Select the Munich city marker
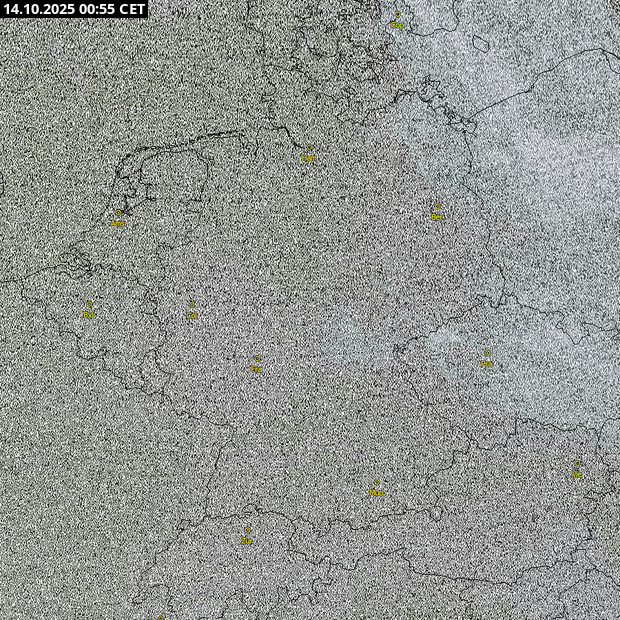Viewport: 620px width, 620px height. pos(377,483)
